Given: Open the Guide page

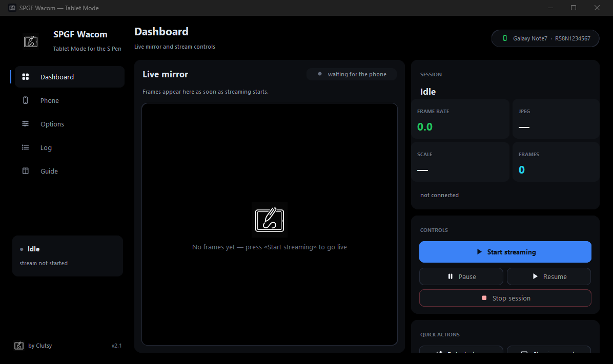Looking at the screenshot, I should pyautogui.click(x=70, y=171).
